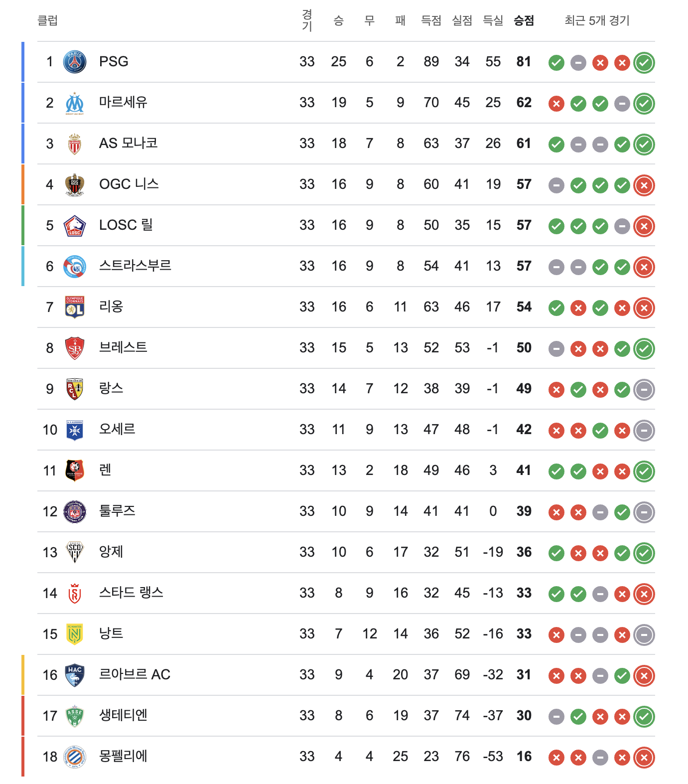
Task: Click 스트라스부르's latest loss indicator
Action: pyautogui.click(x=644, y=267)
